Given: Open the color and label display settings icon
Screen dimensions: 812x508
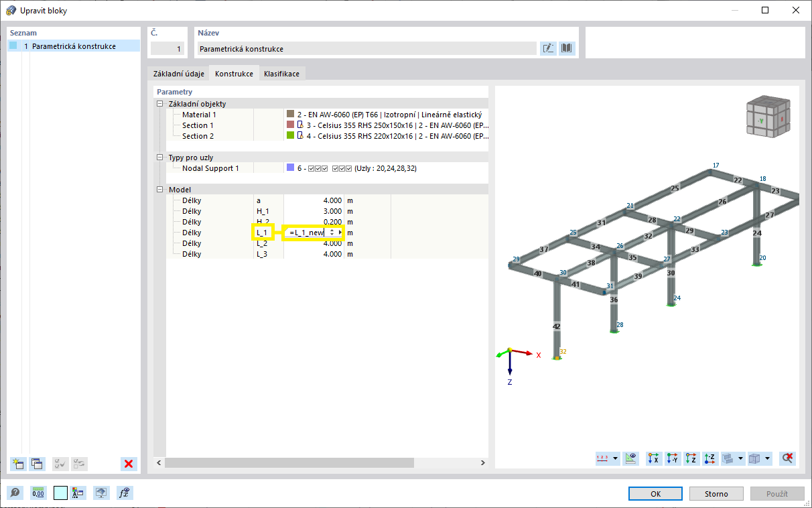Looking at the screenshot, I should 78,493.
